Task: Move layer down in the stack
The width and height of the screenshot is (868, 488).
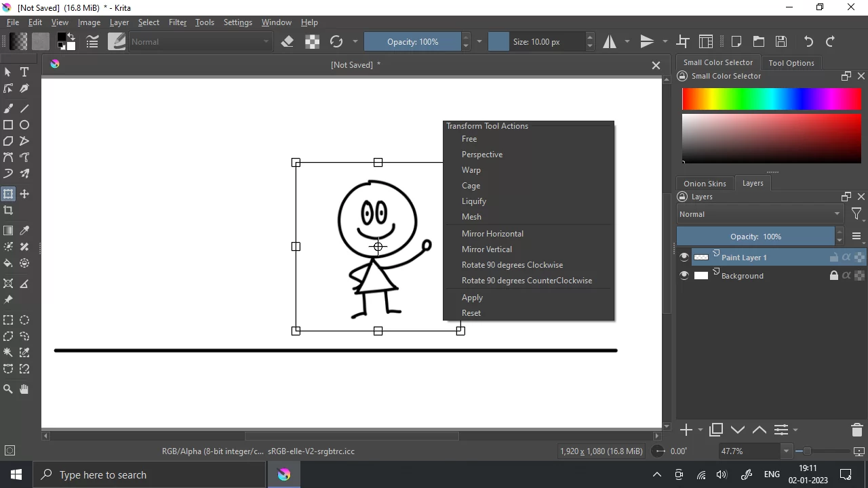Action: click(x=738, y=430)
